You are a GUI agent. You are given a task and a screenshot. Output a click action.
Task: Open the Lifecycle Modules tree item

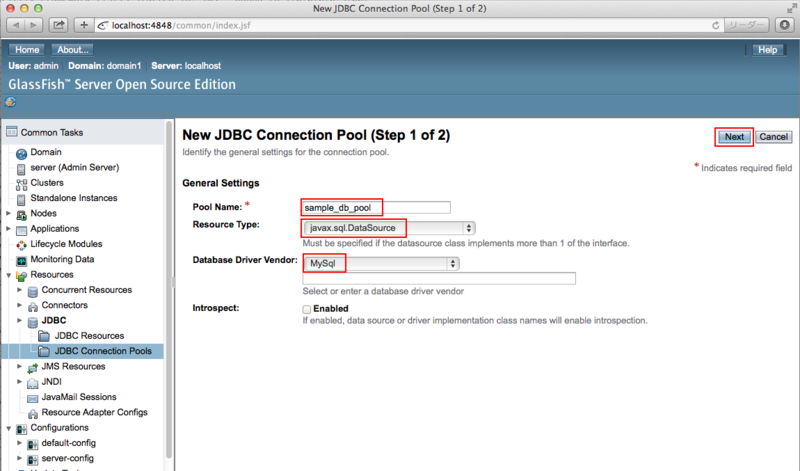coord(66,244)
